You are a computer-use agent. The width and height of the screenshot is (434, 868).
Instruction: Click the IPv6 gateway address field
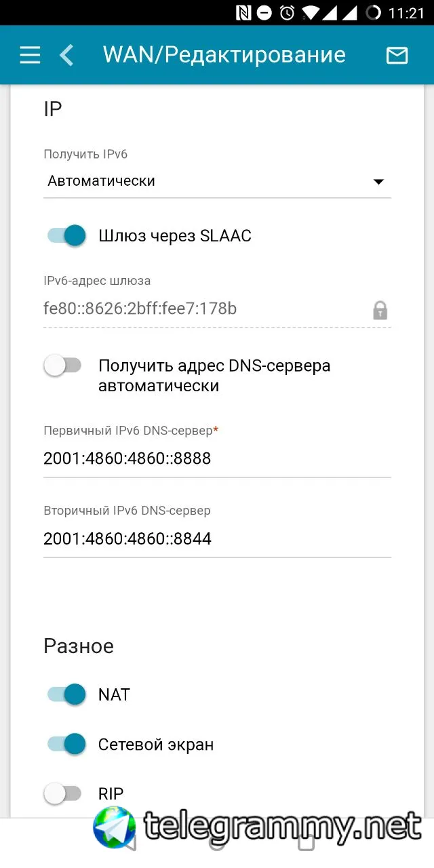coord(203,309)
